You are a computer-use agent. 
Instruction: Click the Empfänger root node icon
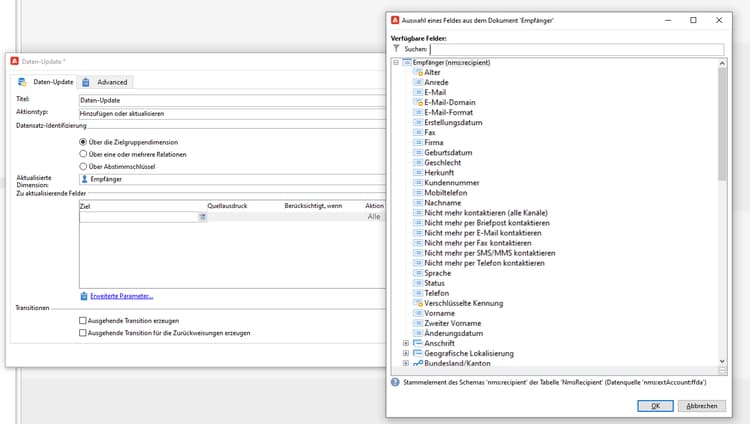click(x=407, y=62)
